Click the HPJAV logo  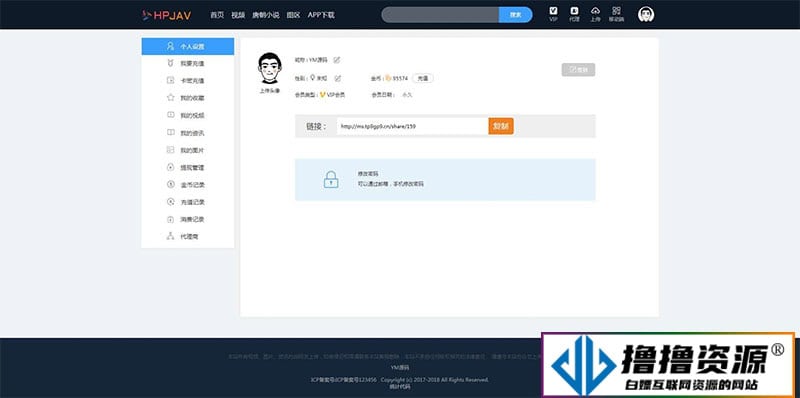coord(167,15)
